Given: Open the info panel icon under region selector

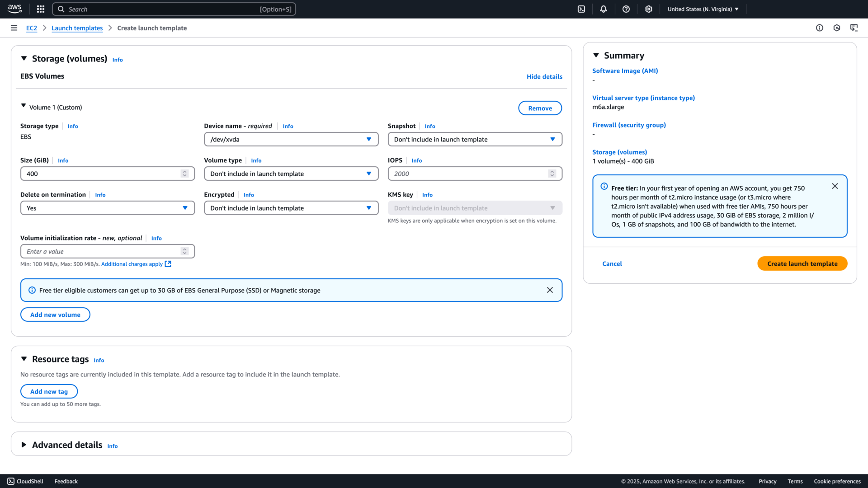Looking at the screenshot, I should click(820, 28).
